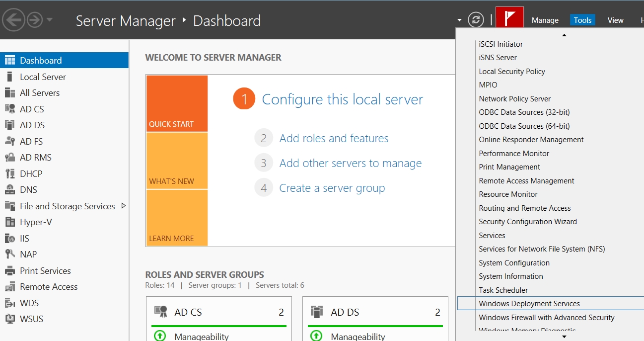Open Routing and Remote Access

tap(525, 208)
